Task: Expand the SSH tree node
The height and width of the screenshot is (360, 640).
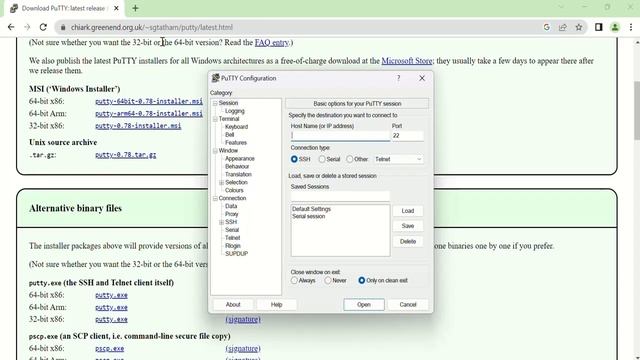Action: pos(222,222)
